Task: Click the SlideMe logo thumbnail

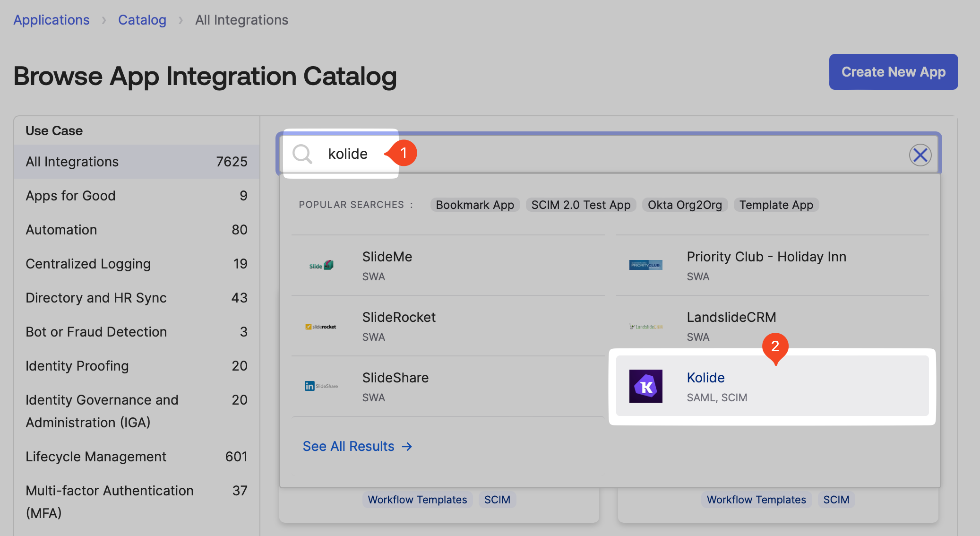Action: (321, 265)
